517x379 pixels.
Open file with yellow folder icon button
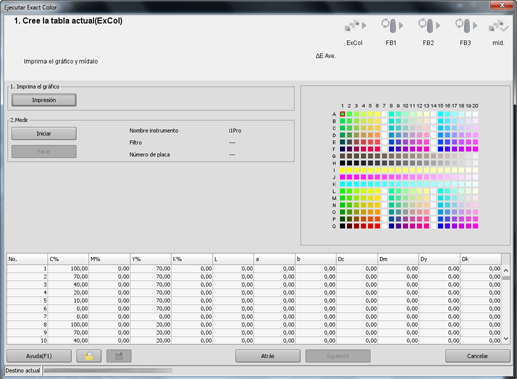pyautogui.click(x=89, y=356)
